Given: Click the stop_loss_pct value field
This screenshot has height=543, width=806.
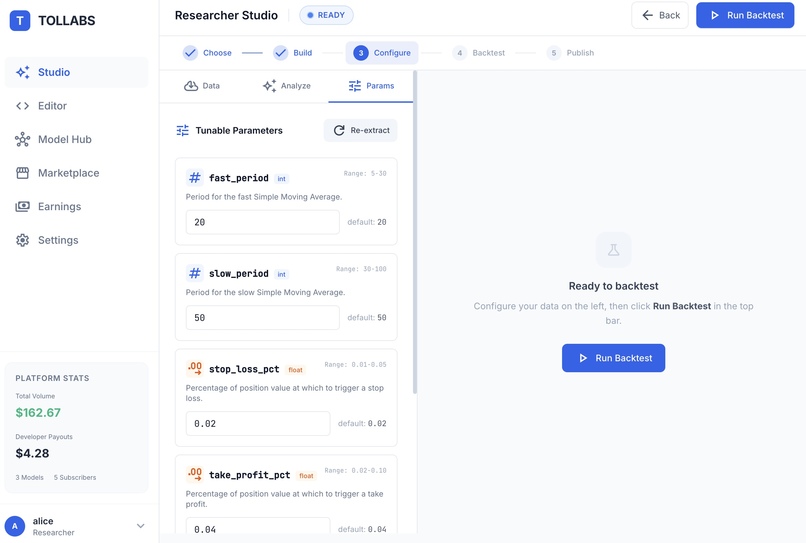Looking at the screenshot, I should coord(258,424).
